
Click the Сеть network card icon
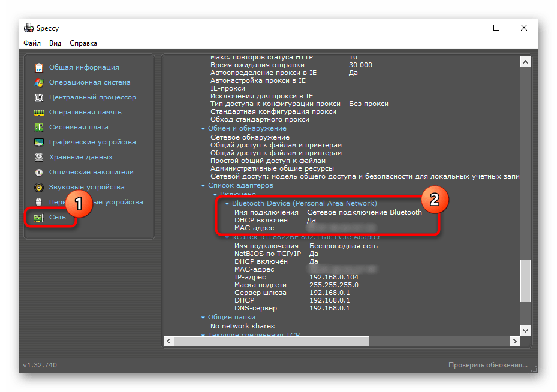[39, 217]
